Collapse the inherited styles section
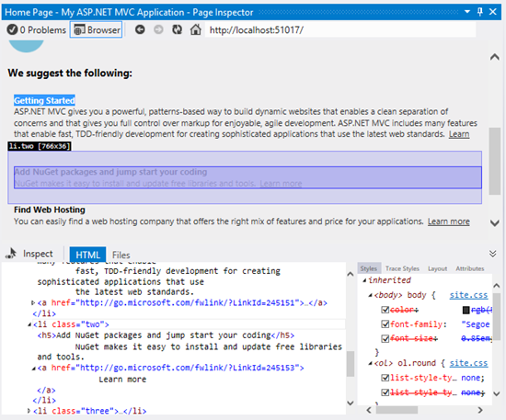 [x=364, y=280]
